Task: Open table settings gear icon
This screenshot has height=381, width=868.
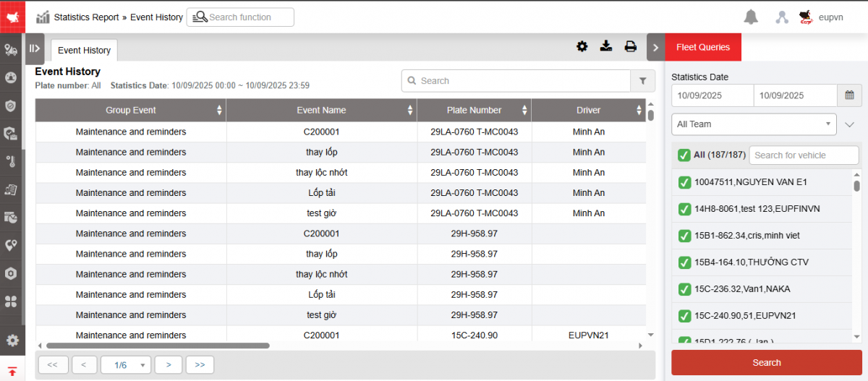Action: coord(582,46)
